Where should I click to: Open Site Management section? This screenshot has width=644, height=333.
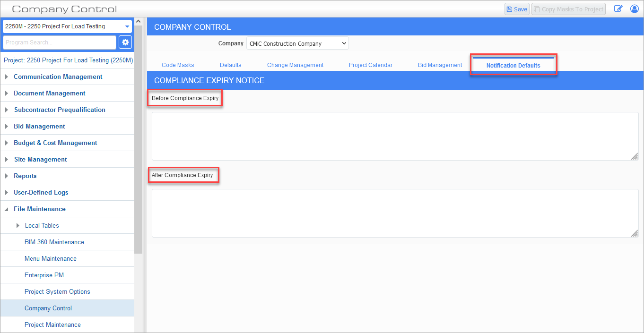tap(40, 159)
